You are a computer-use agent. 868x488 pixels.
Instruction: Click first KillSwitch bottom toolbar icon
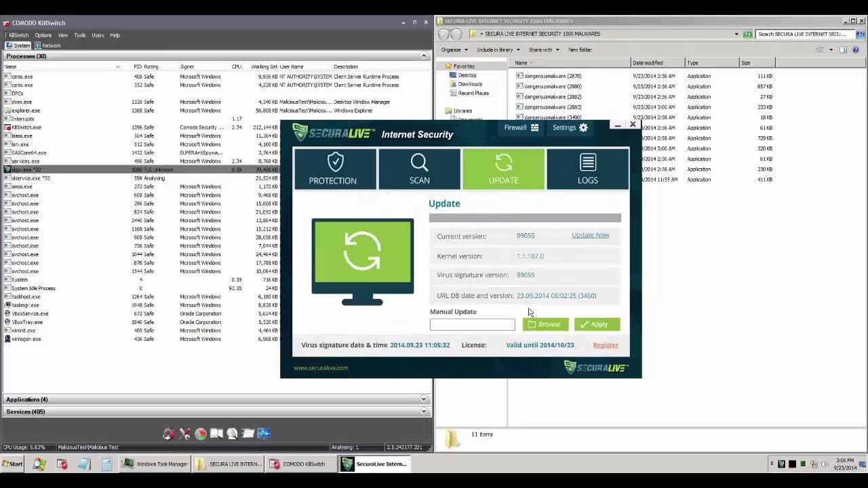coord(168,434)
